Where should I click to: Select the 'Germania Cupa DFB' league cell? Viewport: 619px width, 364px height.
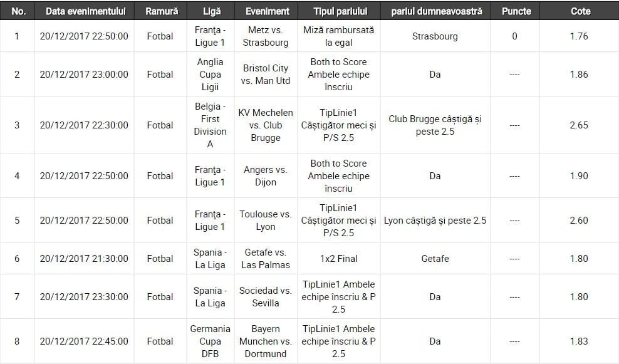(211, 341)
